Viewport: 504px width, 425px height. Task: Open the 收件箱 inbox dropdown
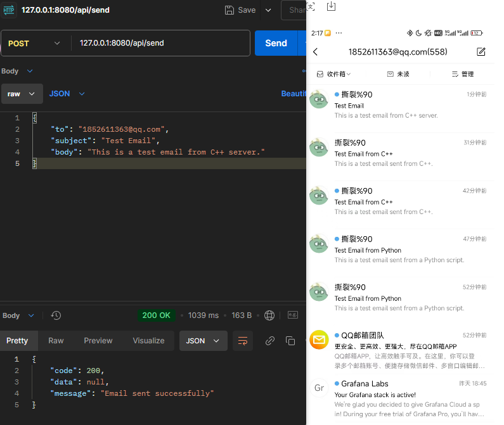(333, 74)
